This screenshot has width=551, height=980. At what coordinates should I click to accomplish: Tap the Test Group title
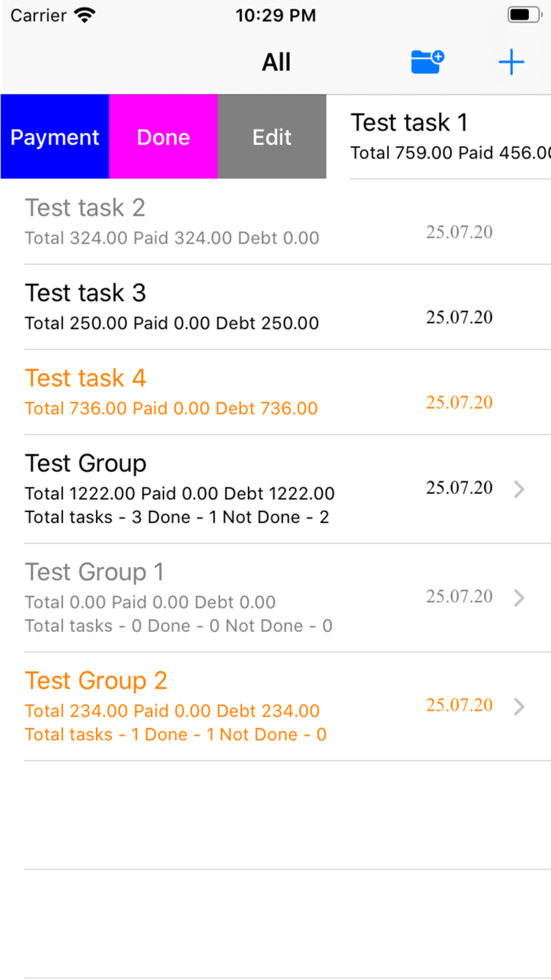tap(86, 463)
